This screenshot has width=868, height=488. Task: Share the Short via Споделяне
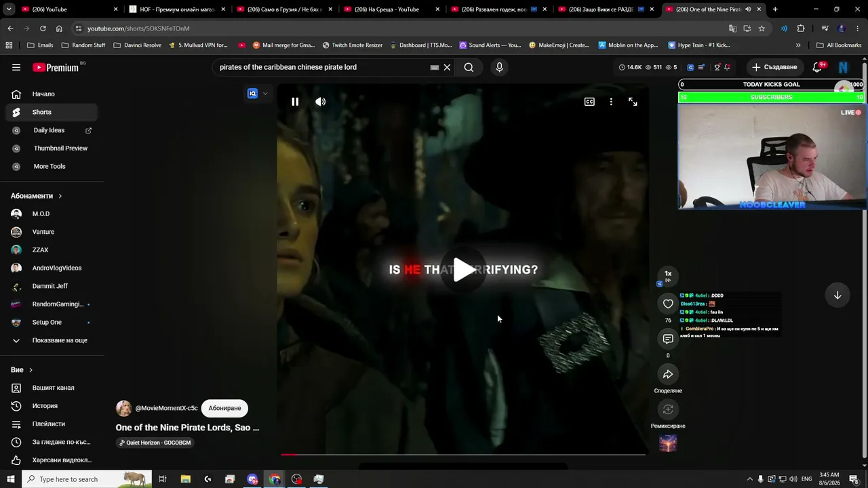[668, 374]
